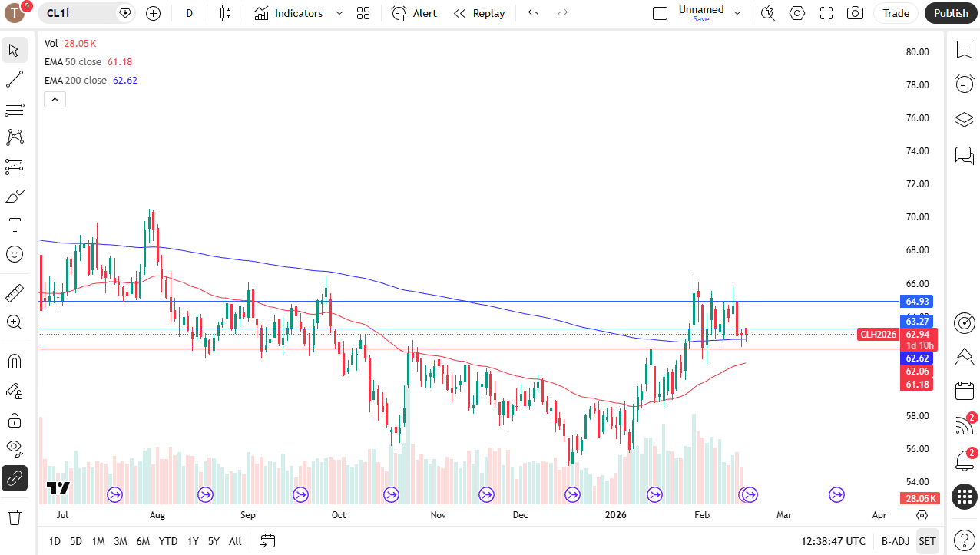Toggle SET settlement as close

pos(927,541)
